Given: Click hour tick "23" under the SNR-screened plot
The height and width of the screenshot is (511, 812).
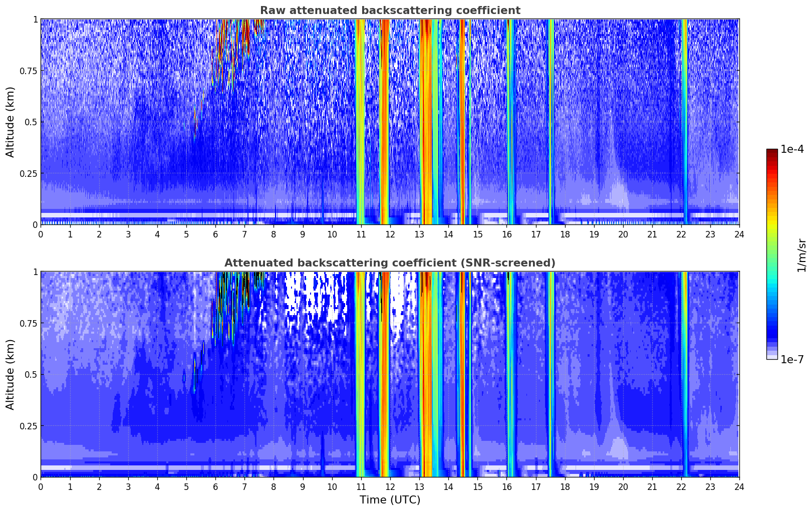Looking at the screenshot, I should point(710,486).
